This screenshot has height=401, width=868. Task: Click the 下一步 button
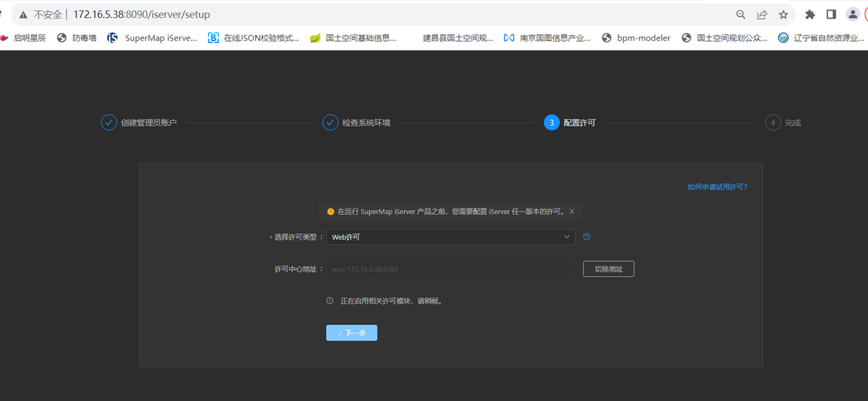point(351,333)
